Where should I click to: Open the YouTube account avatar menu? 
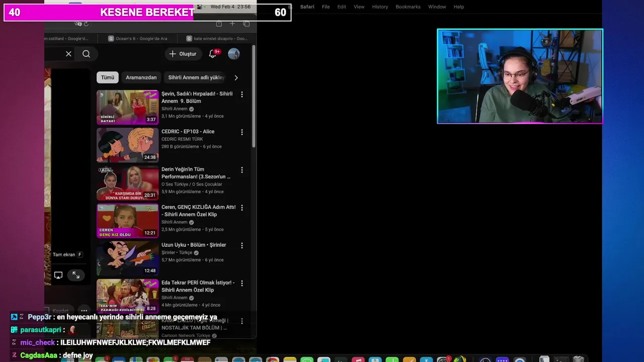coord(233,54)
